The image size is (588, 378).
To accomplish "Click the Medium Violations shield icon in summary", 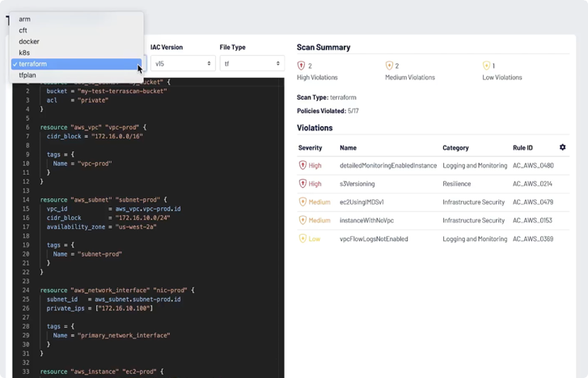I will tap(389, 66).
